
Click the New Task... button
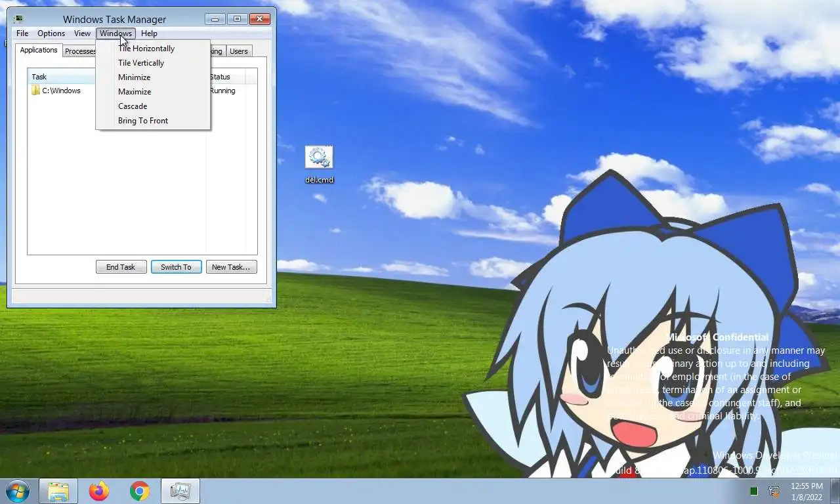(231, 267)
